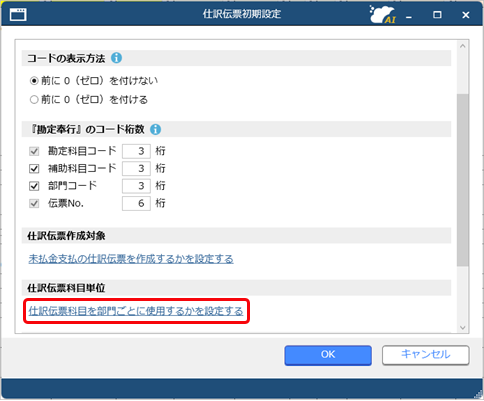Select 前に 0（ゼロ）を付ける radio button
The width and height of the screenshot is (484, 401).
pyautogui.click(x=34, y=100)
